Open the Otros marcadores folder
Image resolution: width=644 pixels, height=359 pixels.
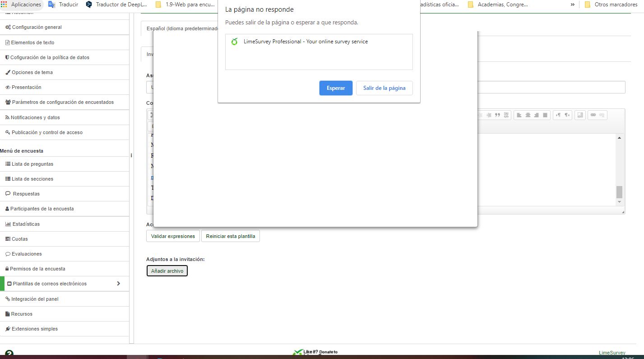click(611, 5)
